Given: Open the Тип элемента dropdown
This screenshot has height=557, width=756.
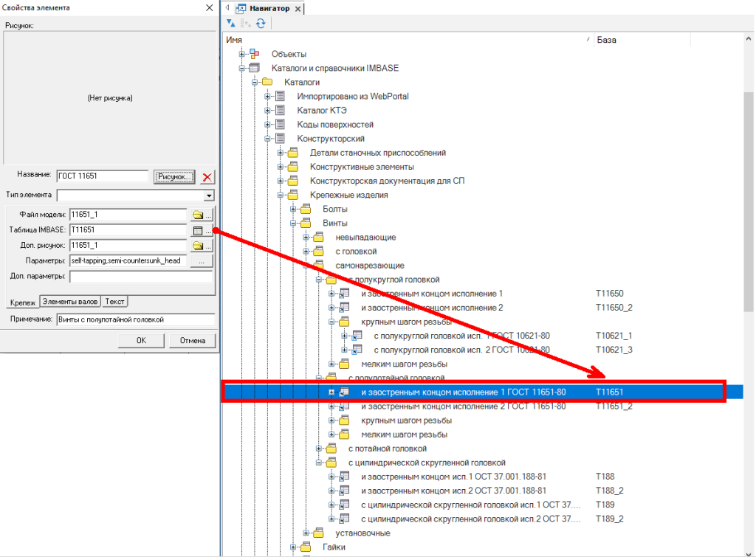Looking at the screenshot, I should coord(209,196).
